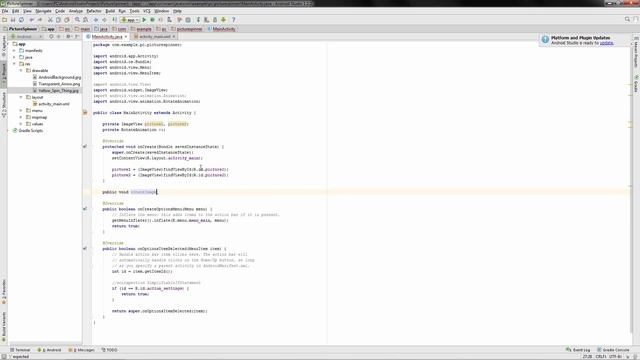Click the PictureSpinner breadcrumb
This screenshot has width=640, height=360.
click(20, 29)
